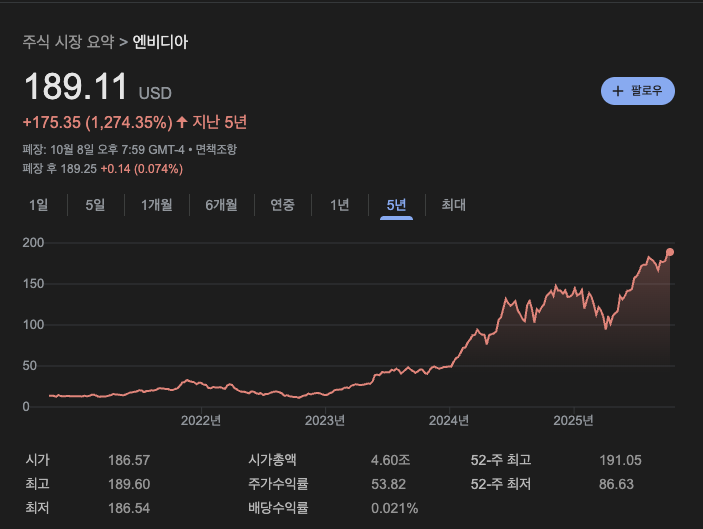Screen dimensions: 703x529
Task: Click the chart's latest price endpoint dot
Action: tap(670, 252)
